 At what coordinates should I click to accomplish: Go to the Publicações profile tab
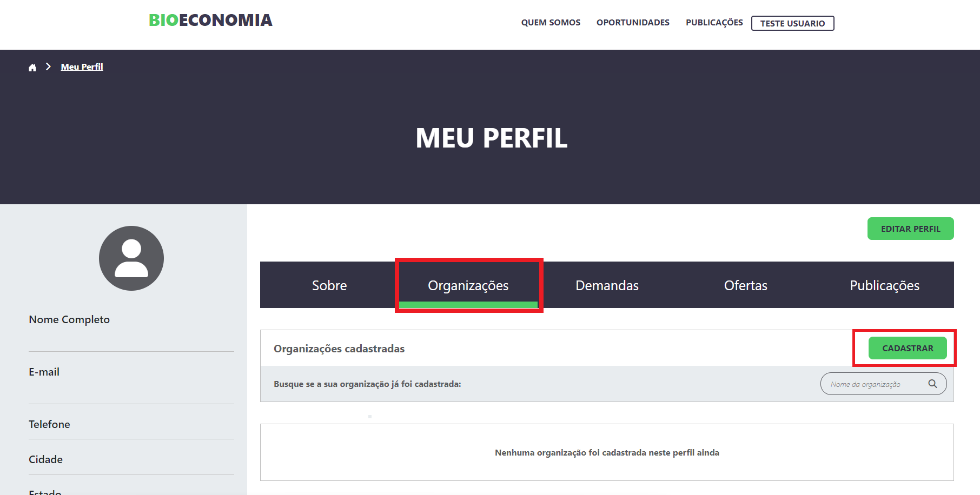click(x=884, y=285)
